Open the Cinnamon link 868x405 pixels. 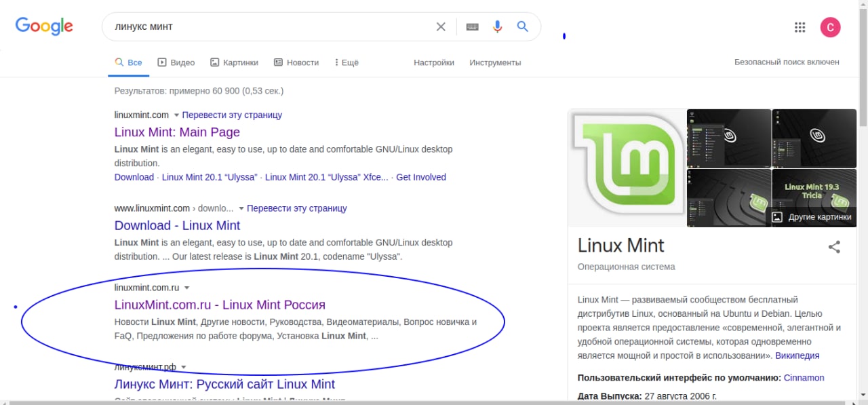(x=804, y=378)
